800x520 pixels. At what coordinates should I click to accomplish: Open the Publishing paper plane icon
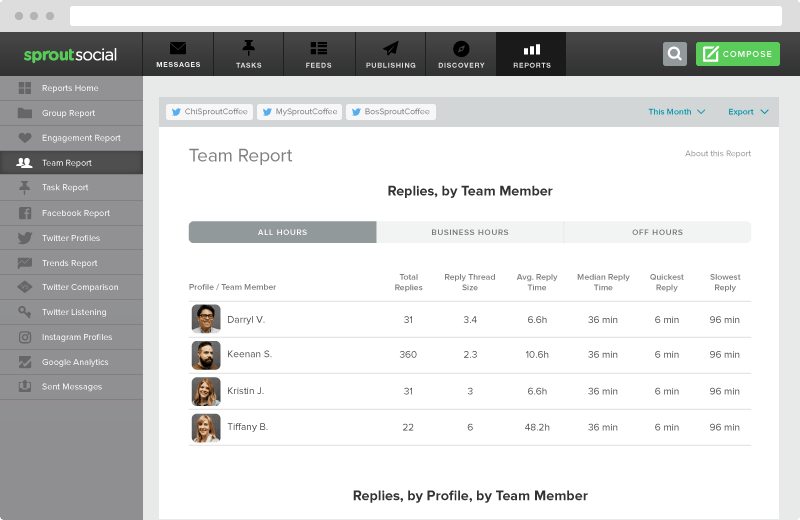coord(391,48)
